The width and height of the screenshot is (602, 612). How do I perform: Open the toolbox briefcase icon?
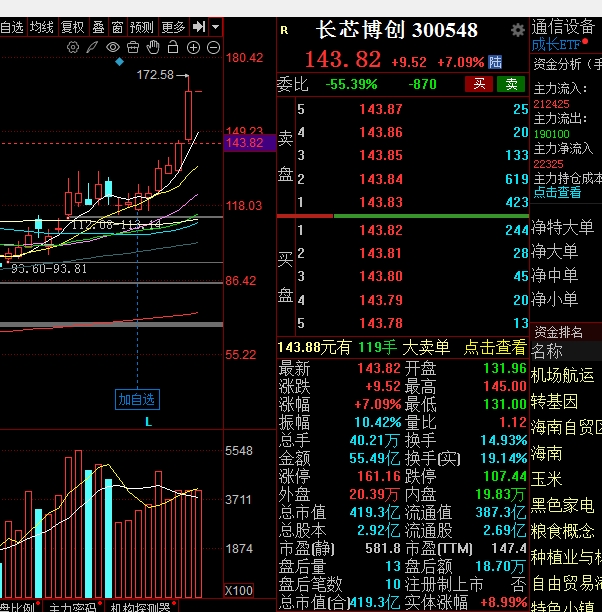click(x=133, y=47)
